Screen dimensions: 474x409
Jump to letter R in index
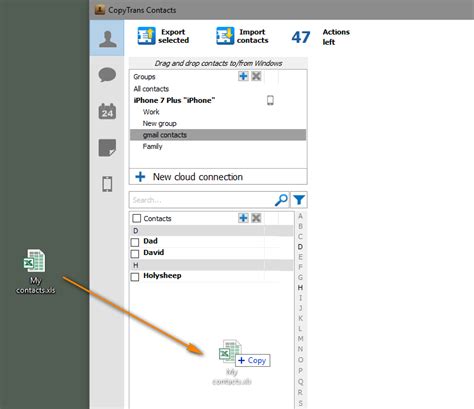pos(300,392)
